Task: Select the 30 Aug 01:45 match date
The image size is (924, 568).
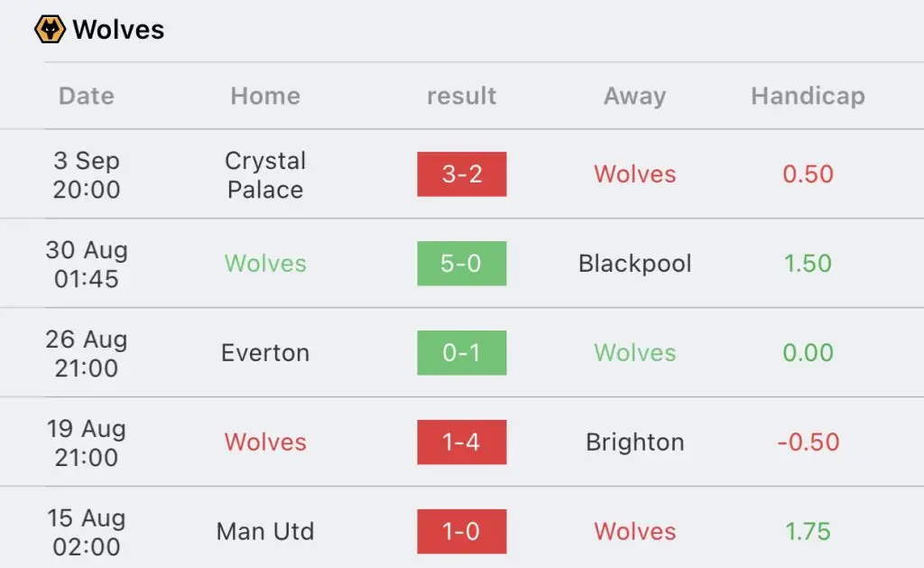Action: [x=87, y=264]
